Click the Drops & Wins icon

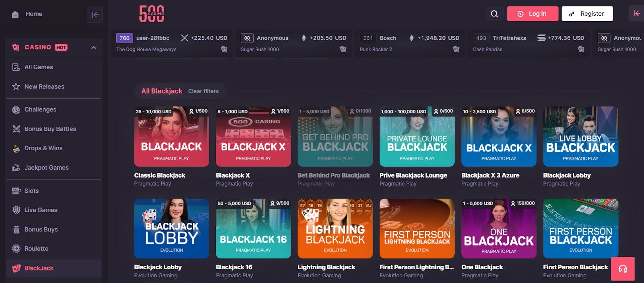[x=16, y=148]
